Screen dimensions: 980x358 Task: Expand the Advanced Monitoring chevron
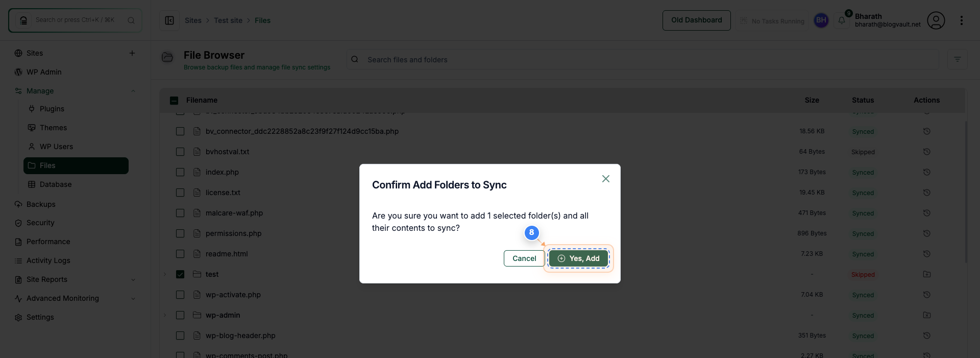[x=133, y=298]
